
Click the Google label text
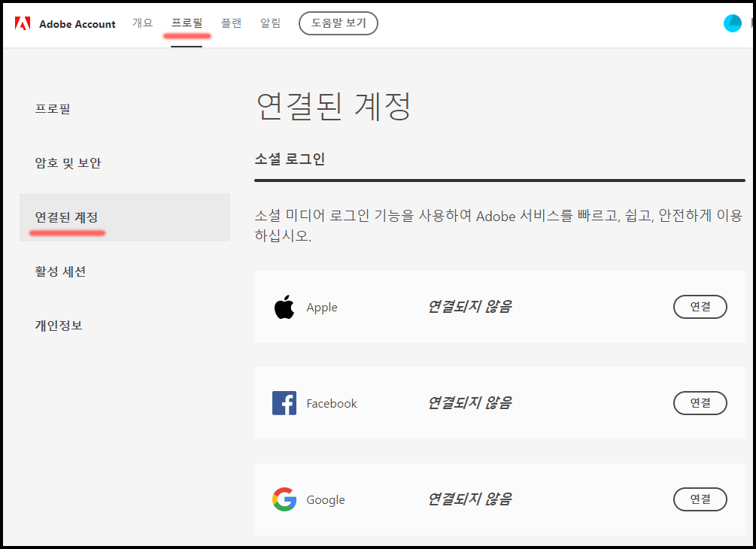tap(326, 500)
